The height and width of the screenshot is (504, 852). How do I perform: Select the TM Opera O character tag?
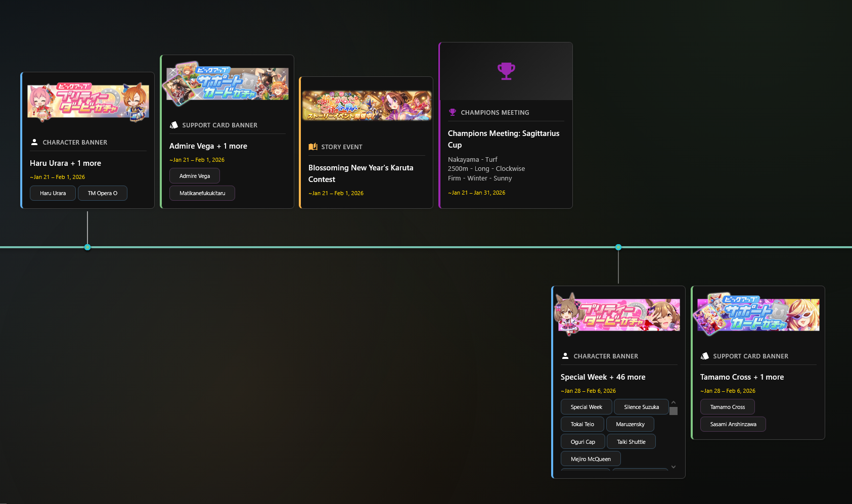[103, 193]
